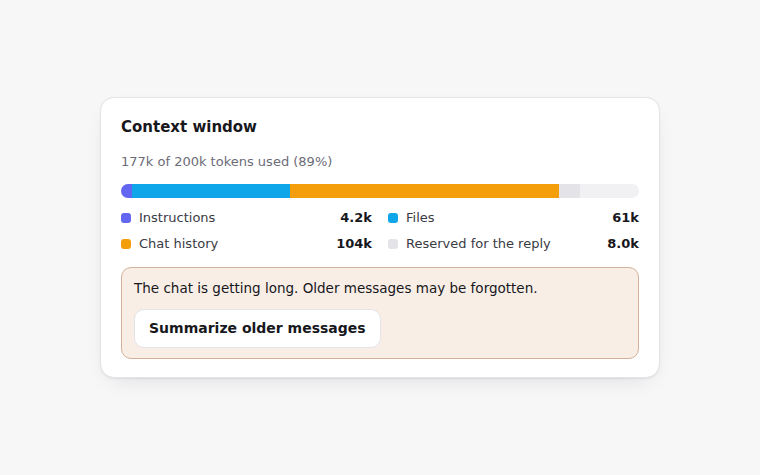Image resolution: width=760 pixels, height=475 pixels.
Task: Click the orange Chat history legend swatch
Action: (x=126, y=244)
